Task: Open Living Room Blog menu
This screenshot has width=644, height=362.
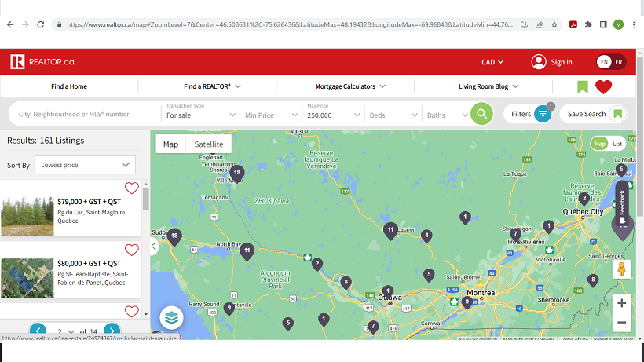Action: 488,86
